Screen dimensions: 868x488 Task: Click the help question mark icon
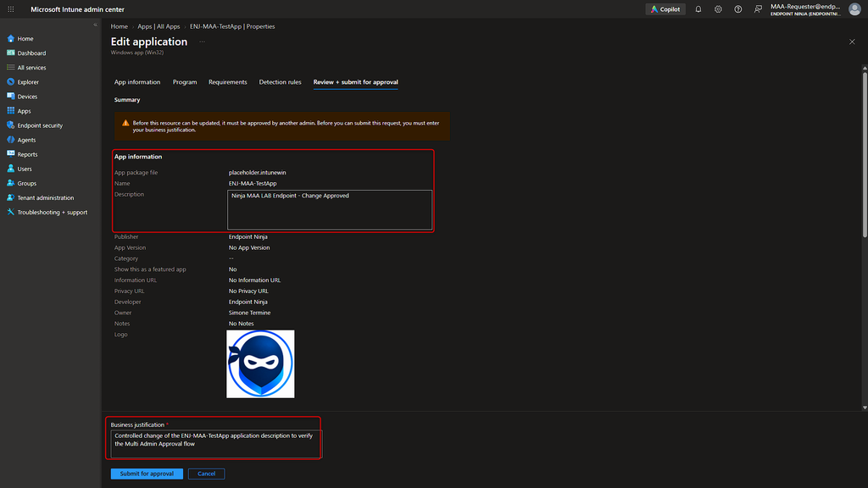pyautogui.click(x=738, y=9)
